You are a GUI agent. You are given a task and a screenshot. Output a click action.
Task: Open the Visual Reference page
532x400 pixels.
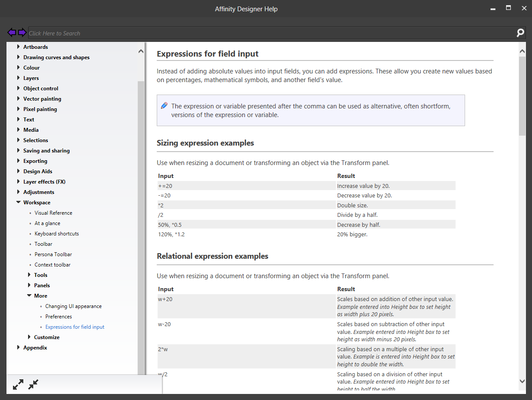pyautogui.click(x=54, y=213)
